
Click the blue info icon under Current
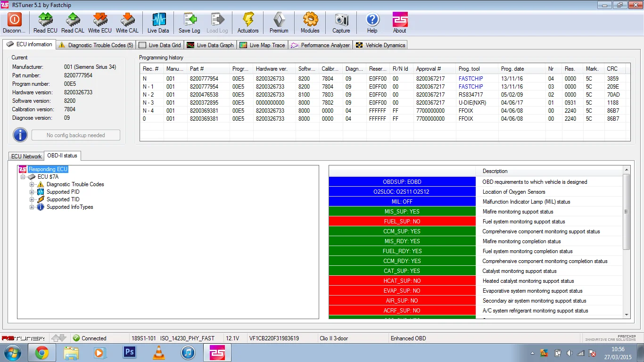coord(20,135)
